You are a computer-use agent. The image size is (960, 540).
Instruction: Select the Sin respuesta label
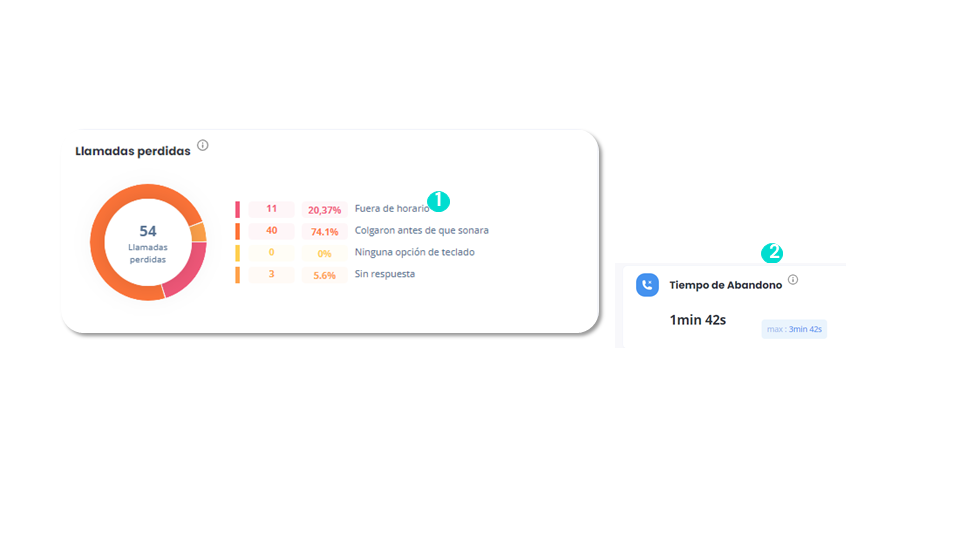click(385, 274)
